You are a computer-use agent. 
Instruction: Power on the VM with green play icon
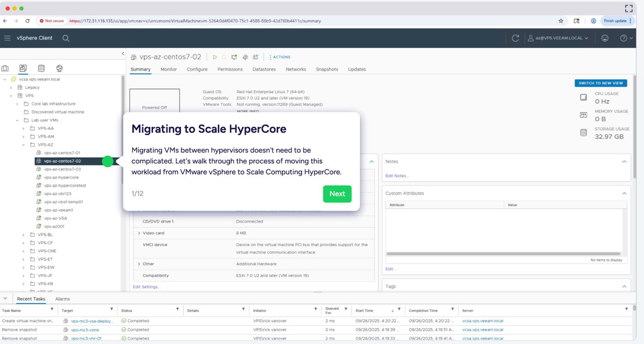click(x=215, y=57)
